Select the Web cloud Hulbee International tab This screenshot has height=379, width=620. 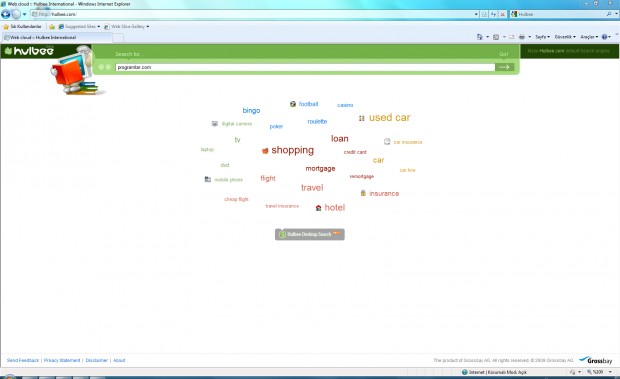coord(57,38)
